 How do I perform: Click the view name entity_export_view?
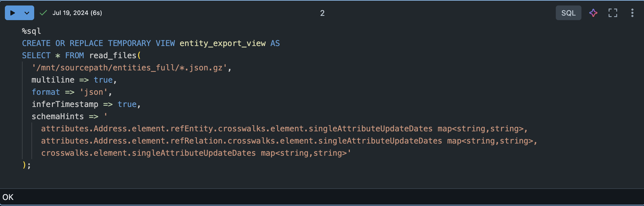(x=223, y=43)
